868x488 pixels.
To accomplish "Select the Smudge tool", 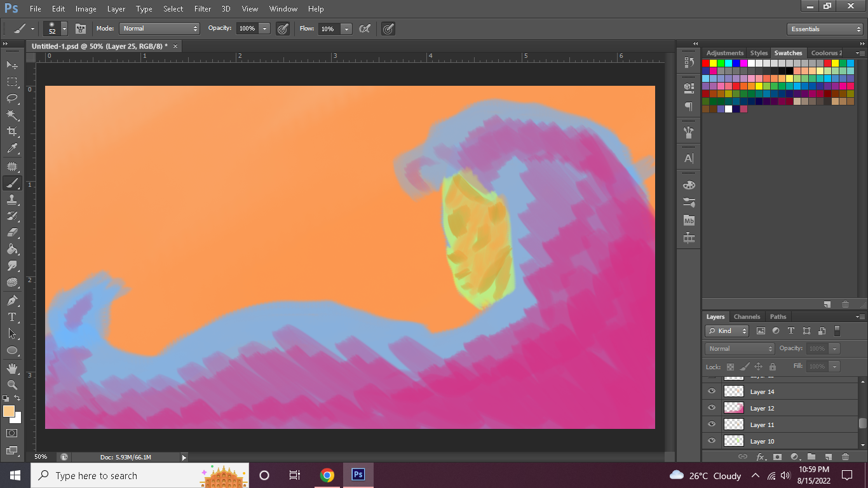I will coord(12,266).
